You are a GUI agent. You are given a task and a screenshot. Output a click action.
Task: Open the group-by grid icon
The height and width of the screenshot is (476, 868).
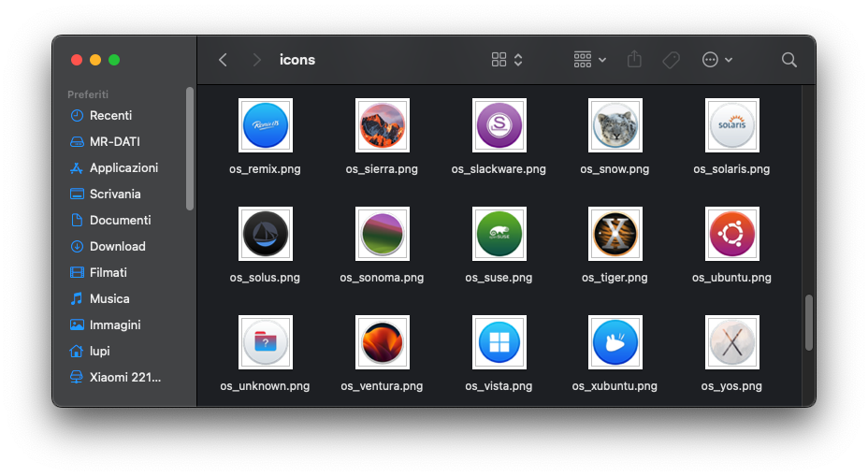click(583, 60)
